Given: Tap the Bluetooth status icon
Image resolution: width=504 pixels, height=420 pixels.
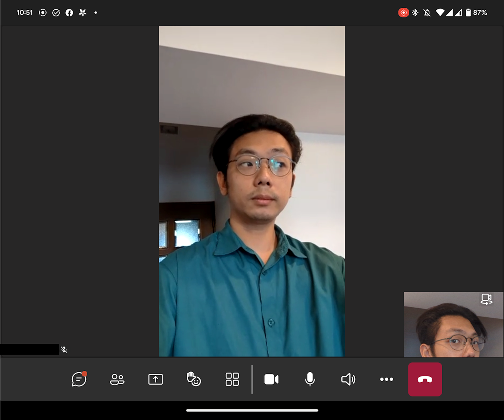Looking at the screenshot, I should [x=415, y=13].
